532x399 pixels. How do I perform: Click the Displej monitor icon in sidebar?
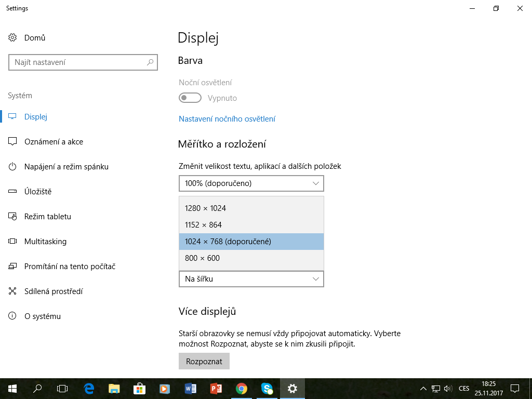[x=12, y=116]
